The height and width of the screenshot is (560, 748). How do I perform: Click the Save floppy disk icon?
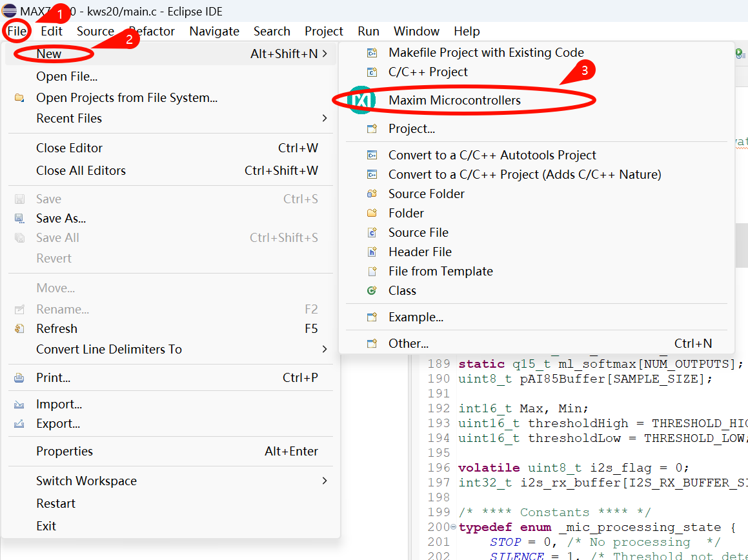pyautogui.click(x=19, y=199)
